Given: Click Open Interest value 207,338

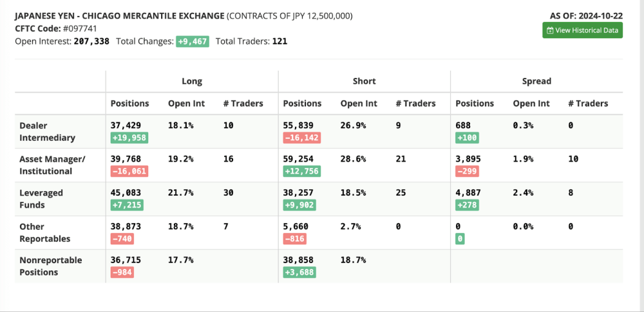Looking at the screenshot, I should (x=90, y=41).
